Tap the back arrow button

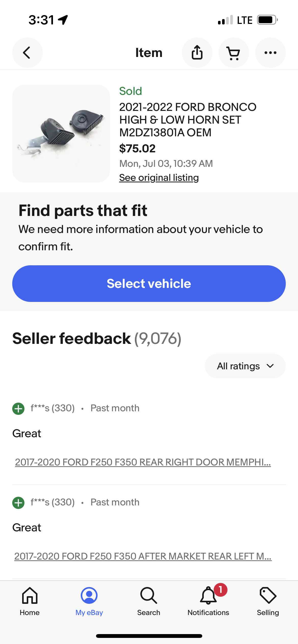coord(27,53)
